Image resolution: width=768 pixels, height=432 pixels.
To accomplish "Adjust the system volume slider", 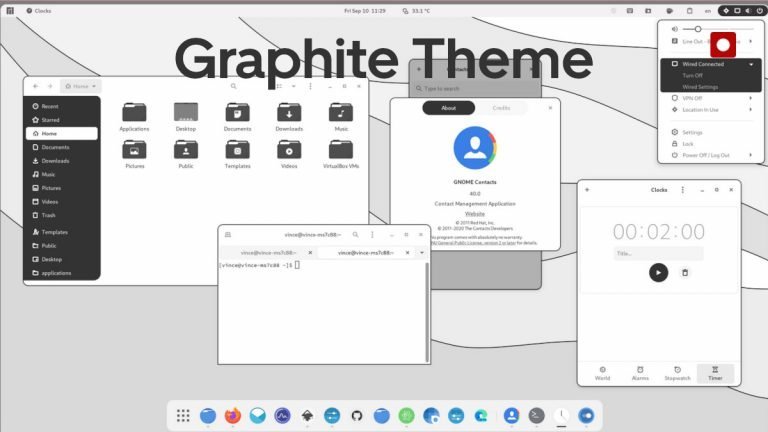I will [718, 29].
